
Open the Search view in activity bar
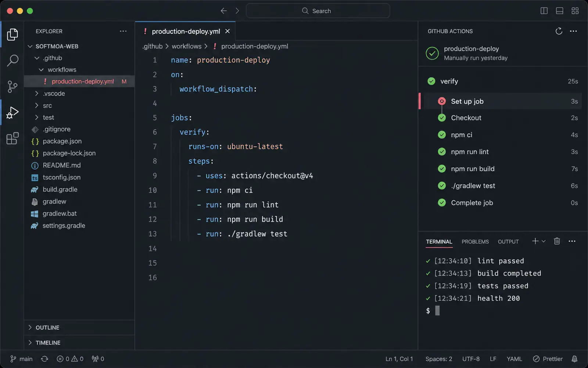coord(12,60)
